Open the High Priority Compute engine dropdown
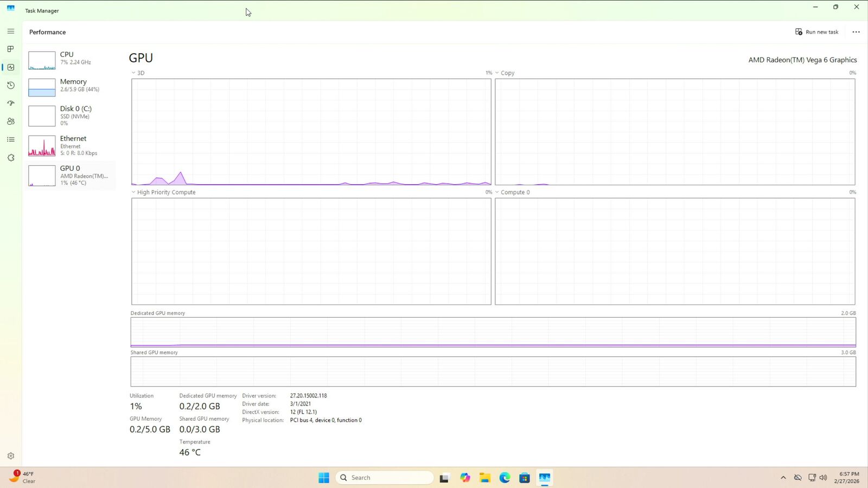The height and width of the screenshot is (488, 868). (133, 192)
